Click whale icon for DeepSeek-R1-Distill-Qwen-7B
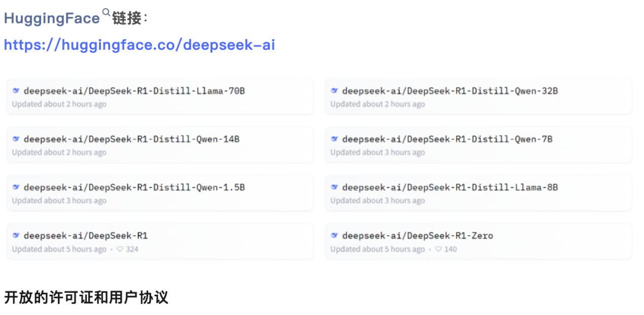Screen dimensions: 644x315 coord(334,139)
